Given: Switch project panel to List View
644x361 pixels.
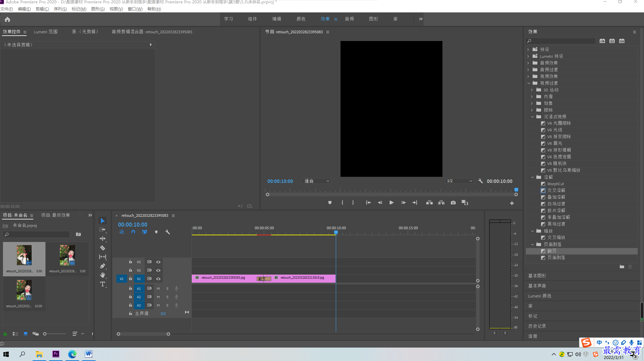Looking at the screenshot, I should (x=15, y=334).
